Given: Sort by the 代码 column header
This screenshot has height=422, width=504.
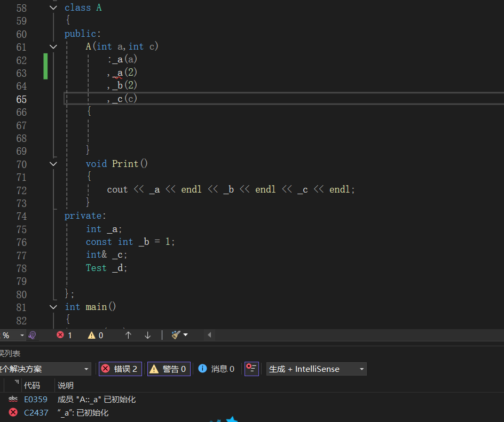Looking at the screenshot, I should 32,385.
